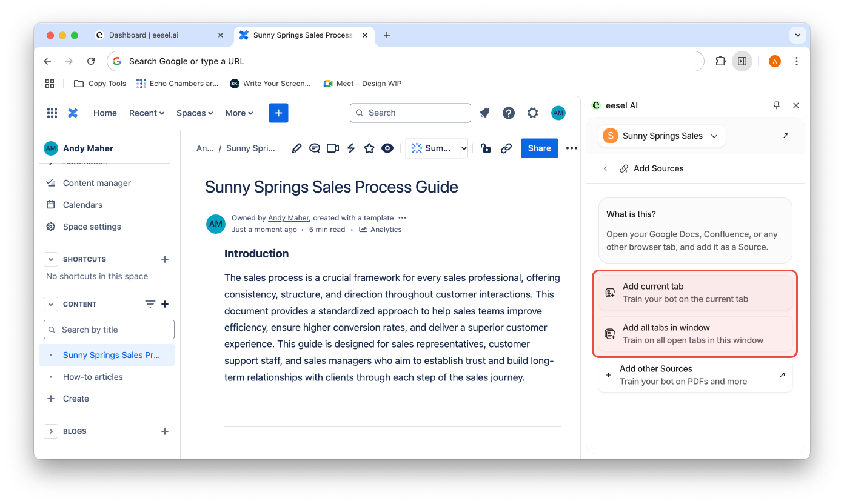Open the Spaces dropdown menu
Viewport: 844px width, 504px height.
click(x=195, y=113)
